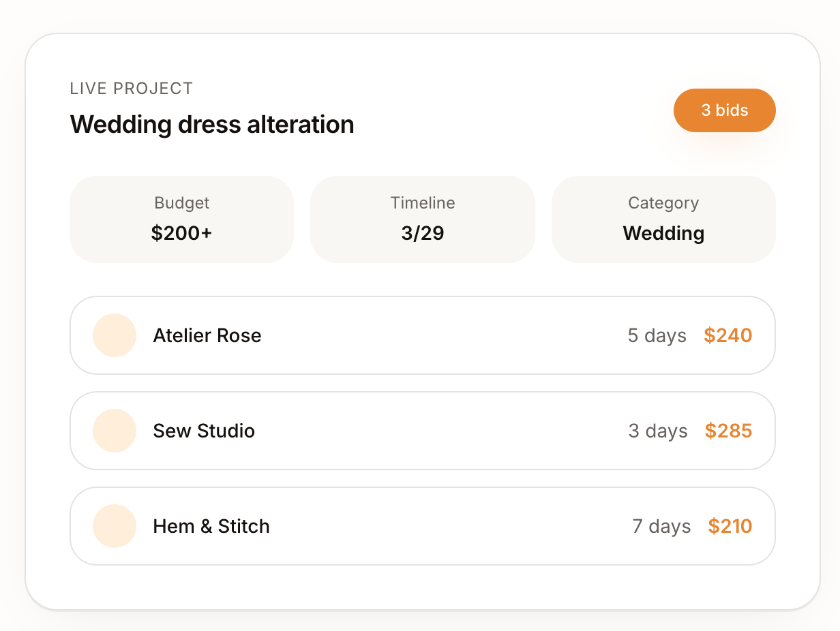The image size is (840, 631).
Task: Click the Sew Studio avatar circle
Action: pos(115,431)
